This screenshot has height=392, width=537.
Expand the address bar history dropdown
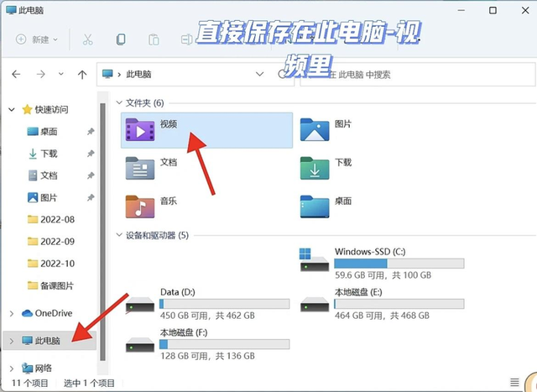(x=259, y=74)
